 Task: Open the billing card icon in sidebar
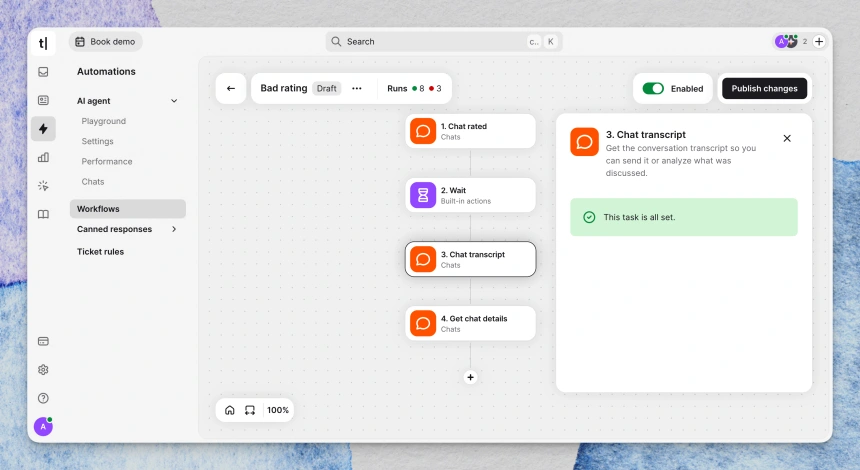coord(43,341)
